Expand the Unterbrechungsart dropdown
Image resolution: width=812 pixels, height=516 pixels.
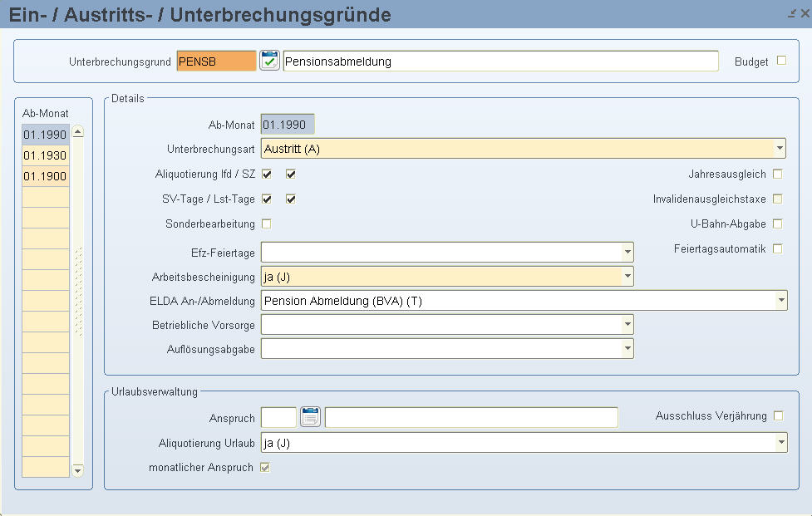[780, 149]
